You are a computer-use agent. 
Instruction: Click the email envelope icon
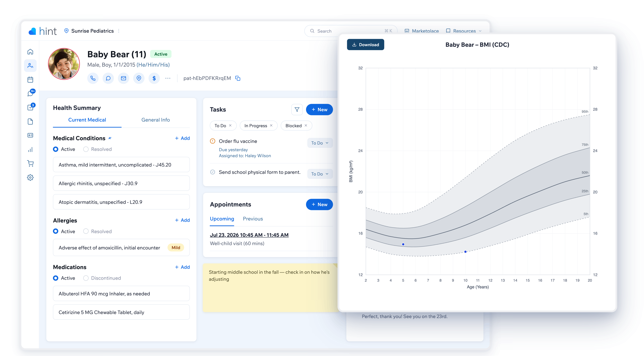(x=124, y=78)
